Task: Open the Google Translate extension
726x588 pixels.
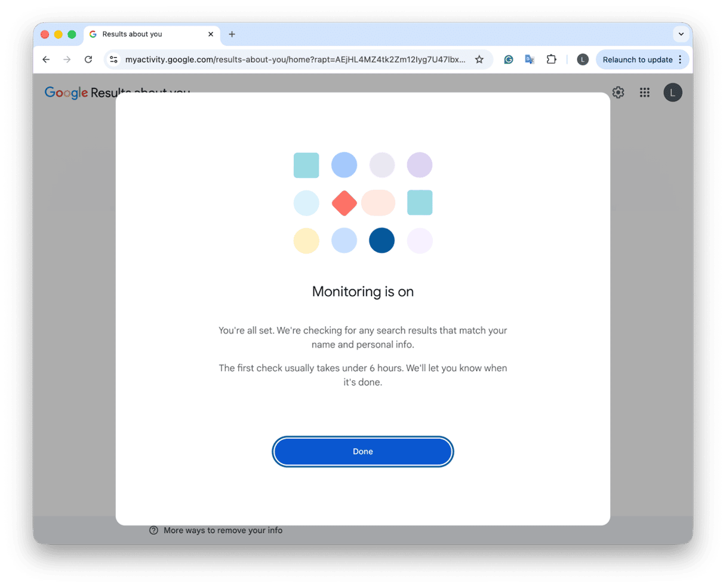Action: [x=530, y=59]
